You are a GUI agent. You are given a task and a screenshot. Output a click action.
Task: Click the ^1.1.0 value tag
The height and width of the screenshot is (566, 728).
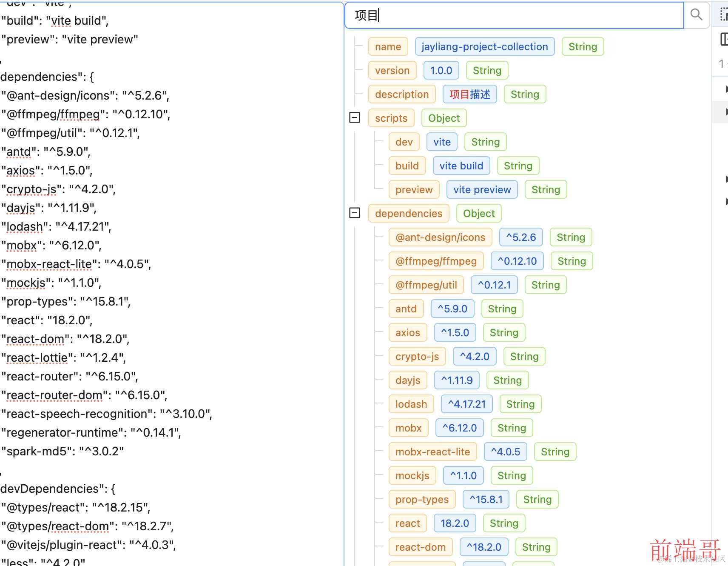464,475
